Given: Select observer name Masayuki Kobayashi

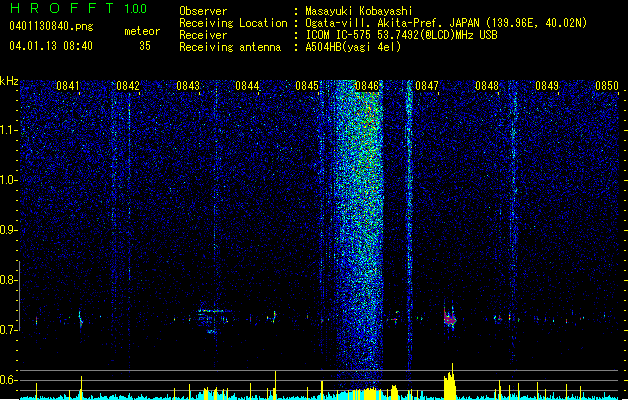Looking at the screenshot, I should [x=359, y=11].
